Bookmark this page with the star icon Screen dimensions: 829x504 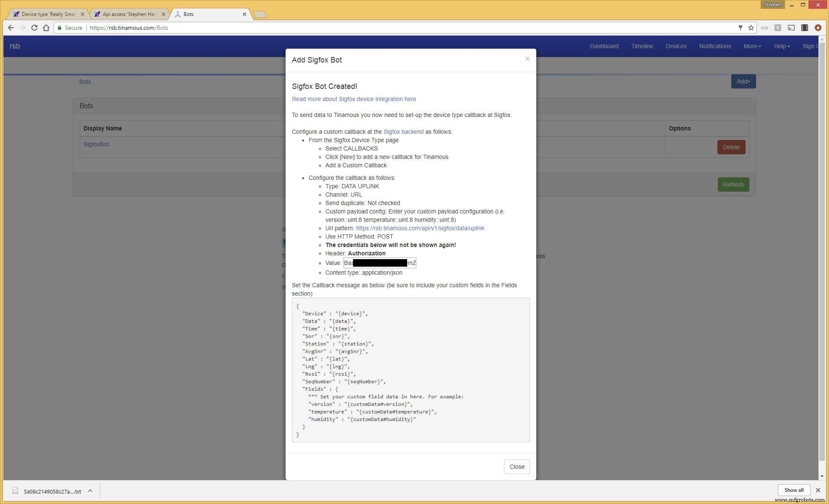(751, 28)
